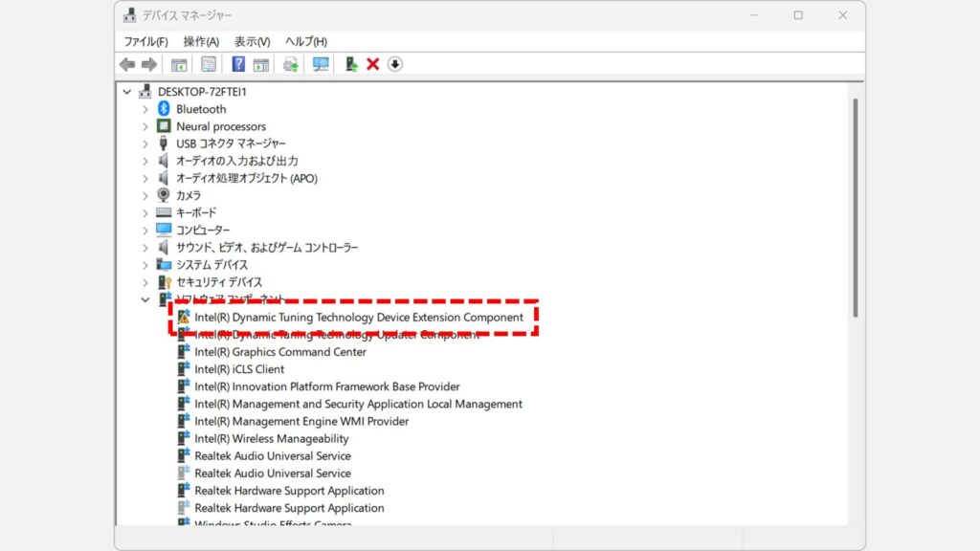Expand the Bluetooth category
Viewport: 980px width, 551px height.
tap(145, 109)
